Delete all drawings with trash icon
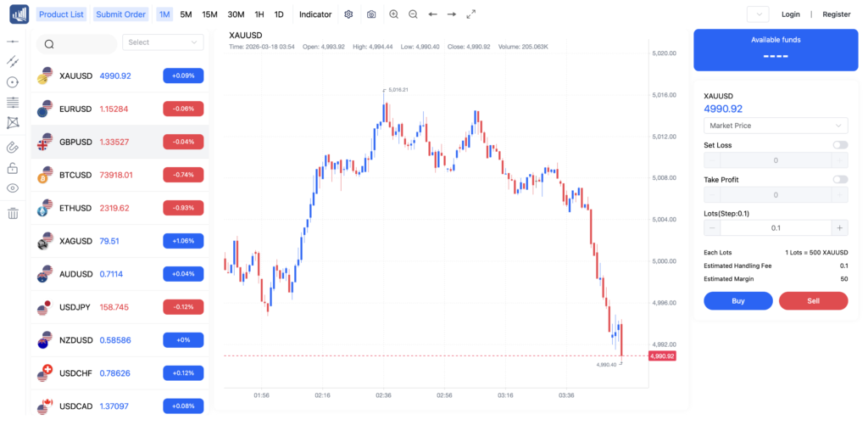Image resolution: width=868 pixels, height=431 pixels. tap(13, 213)
